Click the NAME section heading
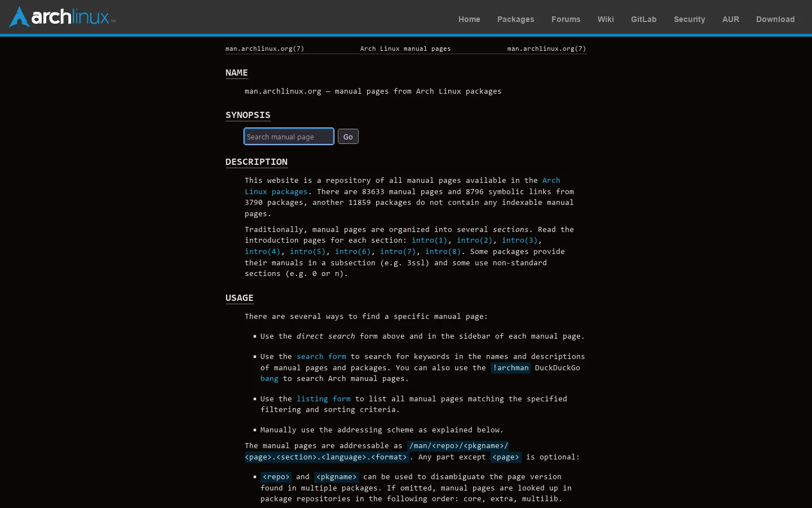 coord(237,73)
